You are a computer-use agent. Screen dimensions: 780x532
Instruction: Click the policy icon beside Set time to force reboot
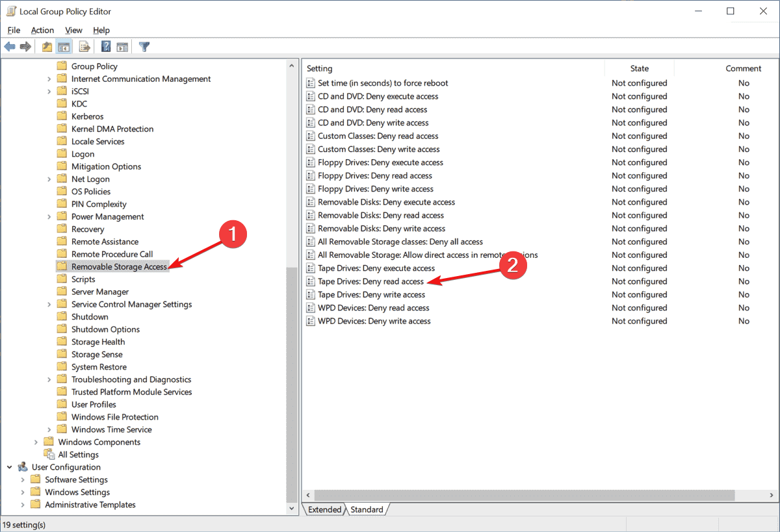click(311, 83)
